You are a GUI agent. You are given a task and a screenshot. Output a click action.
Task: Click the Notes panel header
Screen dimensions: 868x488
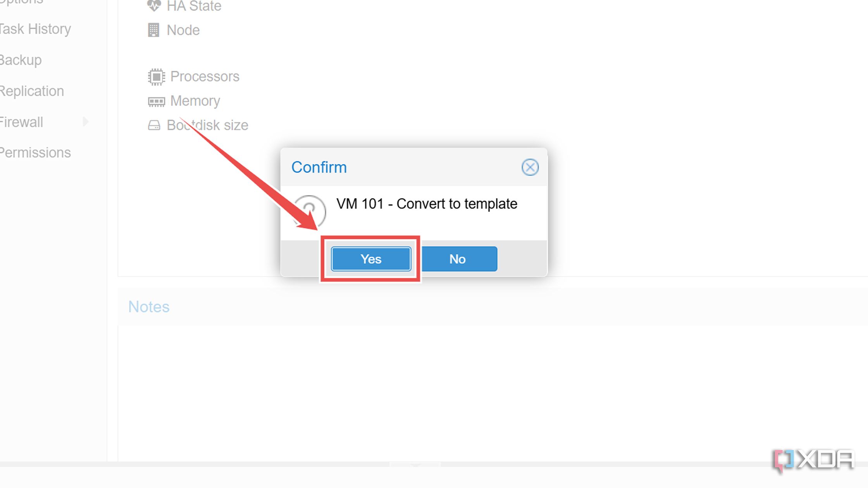pyautogui.click(x=149, y=307)
